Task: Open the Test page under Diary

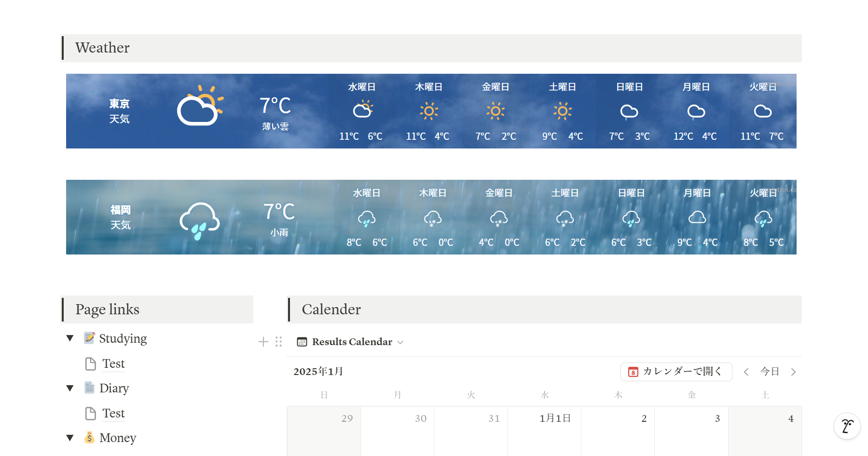Action: tap(113, 413)
